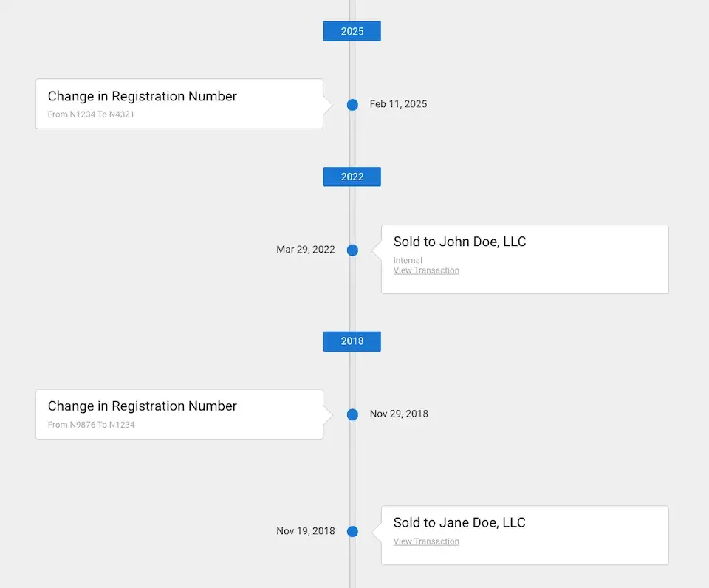709x588 pixels.
Task: Open View Transaction for Jane Doe, LLC sale
Action: click(426, 541)
